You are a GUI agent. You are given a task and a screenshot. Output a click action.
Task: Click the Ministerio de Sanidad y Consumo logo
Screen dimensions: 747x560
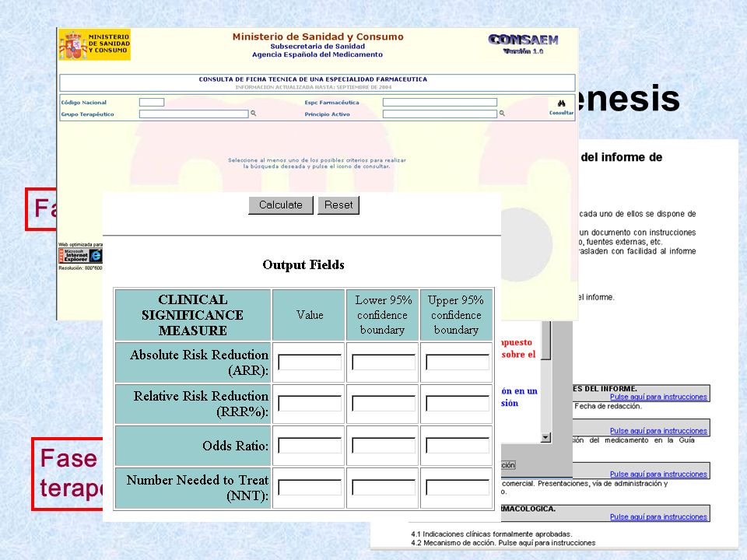[x=94, y=45]
